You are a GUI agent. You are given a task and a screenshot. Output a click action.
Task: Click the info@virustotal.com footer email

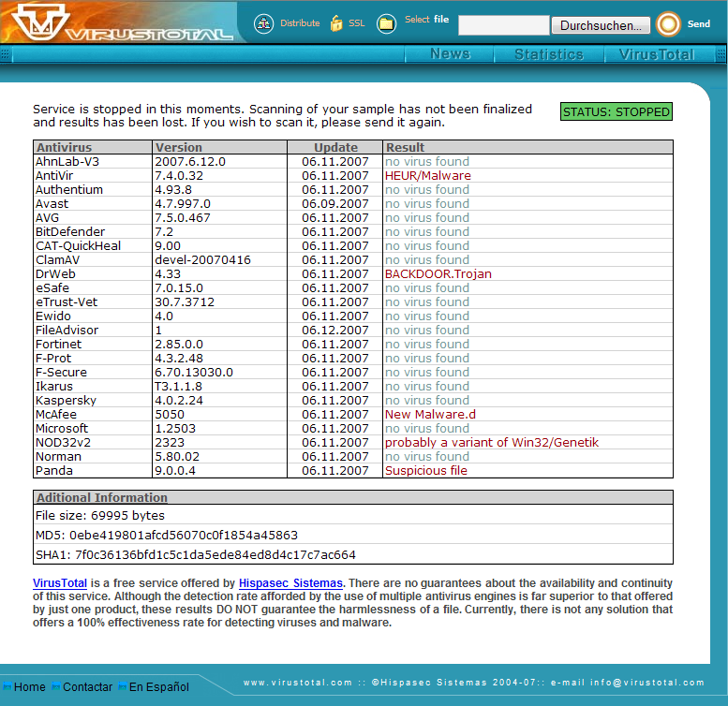tap(647, 683)
